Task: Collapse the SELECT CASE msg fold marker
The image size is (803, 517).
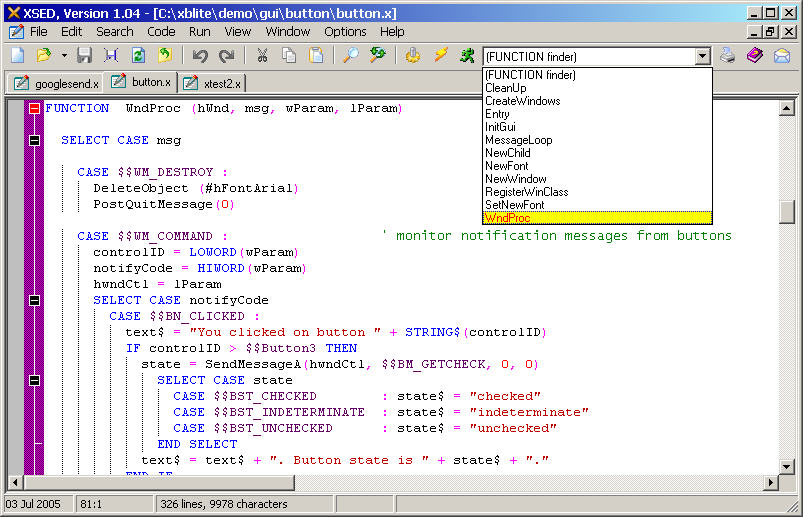Action: (34, 140)
